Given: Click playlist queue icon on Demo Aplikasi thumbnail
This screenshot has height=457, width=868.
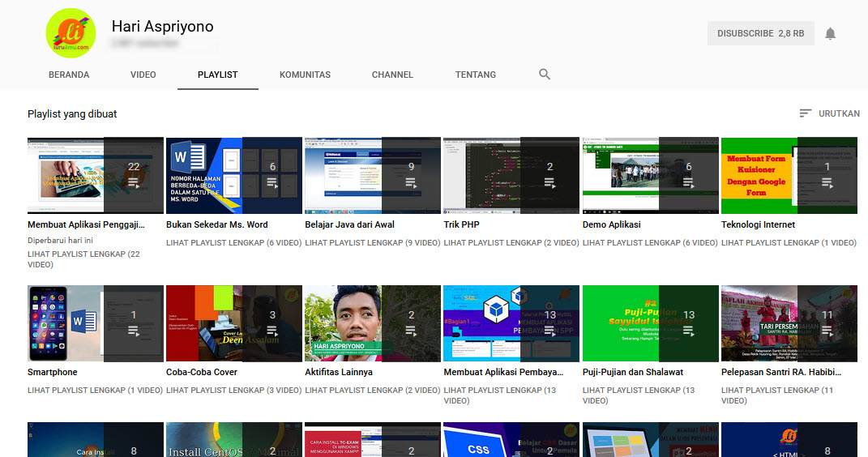Looking at the screenshot, I should click(689, 182).
